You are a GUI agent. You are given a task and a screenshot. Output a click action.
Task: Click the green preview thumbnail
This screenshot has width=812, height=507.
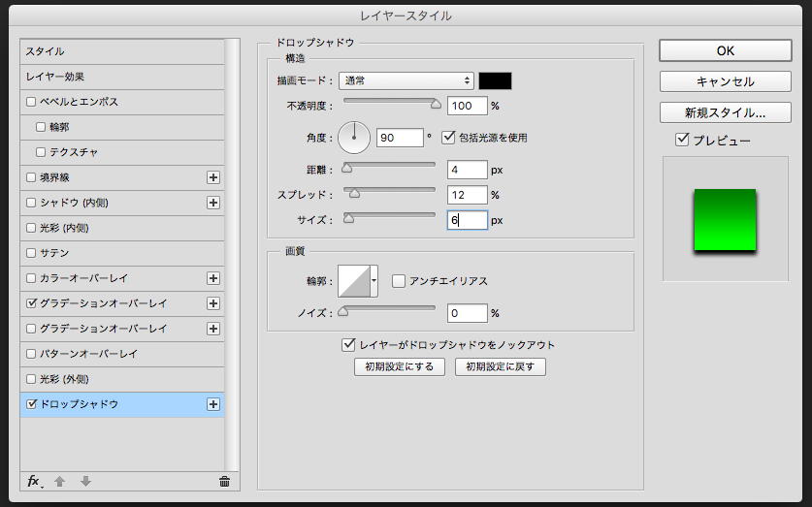[x=725, y=220]
